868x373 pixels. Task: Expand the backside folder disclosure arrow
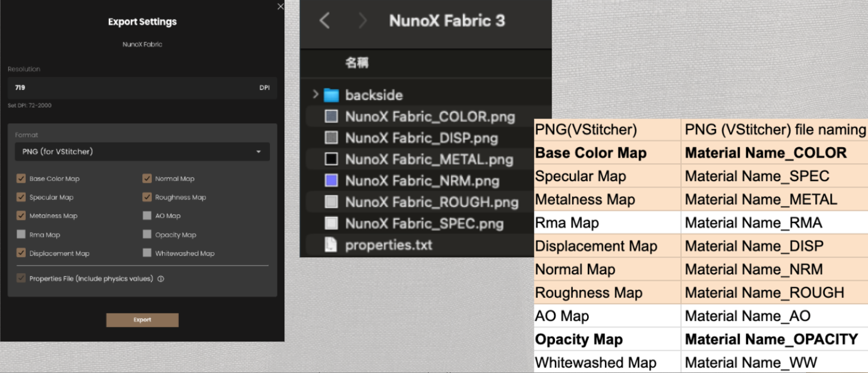[x=315, y=94]
